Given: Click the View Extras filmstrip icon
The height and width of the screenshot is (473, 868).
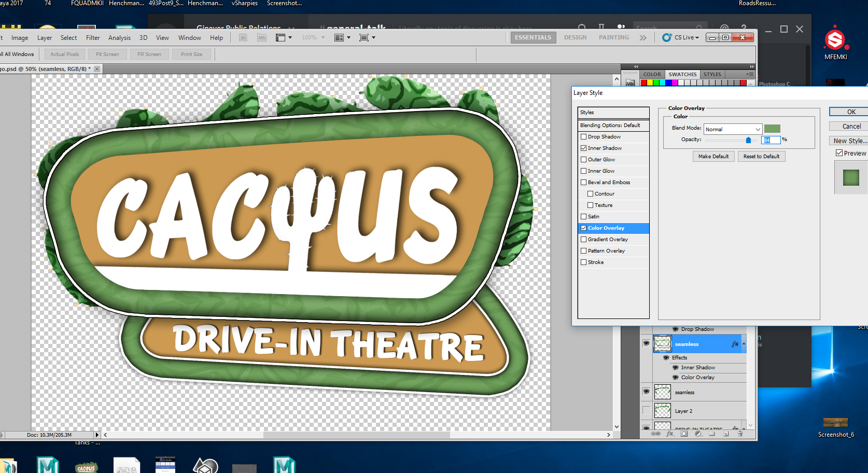Looking at the screenshot, I should click(281, 37).
